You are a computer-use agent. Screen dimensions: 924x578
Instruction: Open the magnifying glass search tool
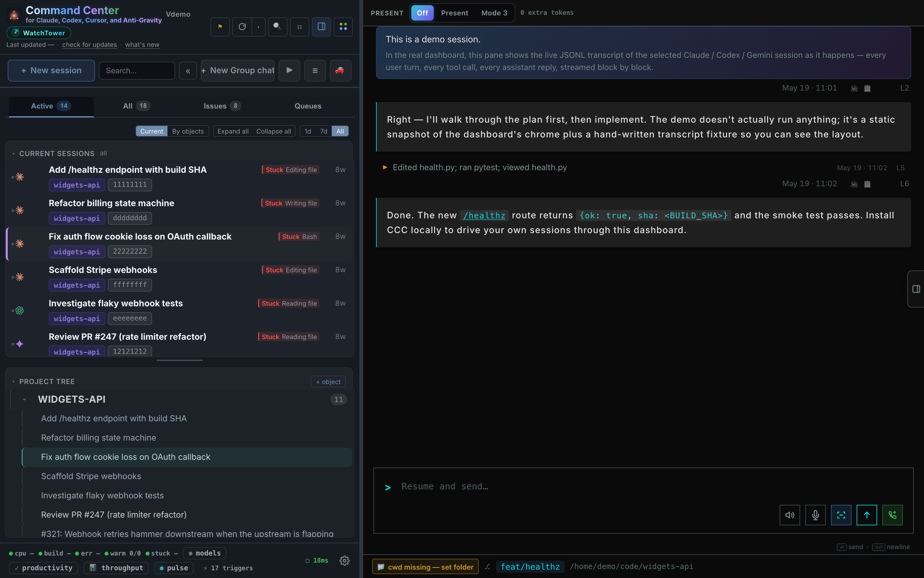click(x=278, y=27)
